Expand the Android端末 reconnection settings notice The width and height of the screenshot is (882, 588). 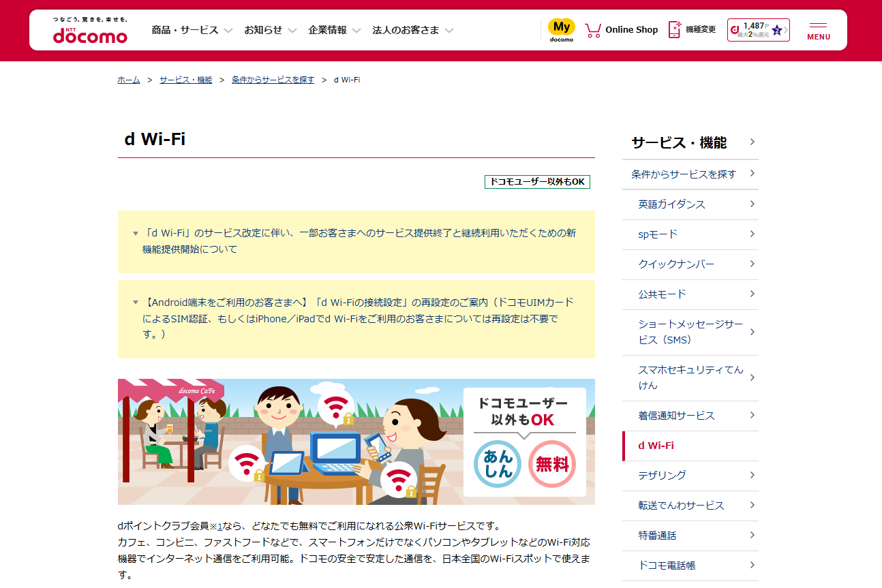(x=356, y=319)
